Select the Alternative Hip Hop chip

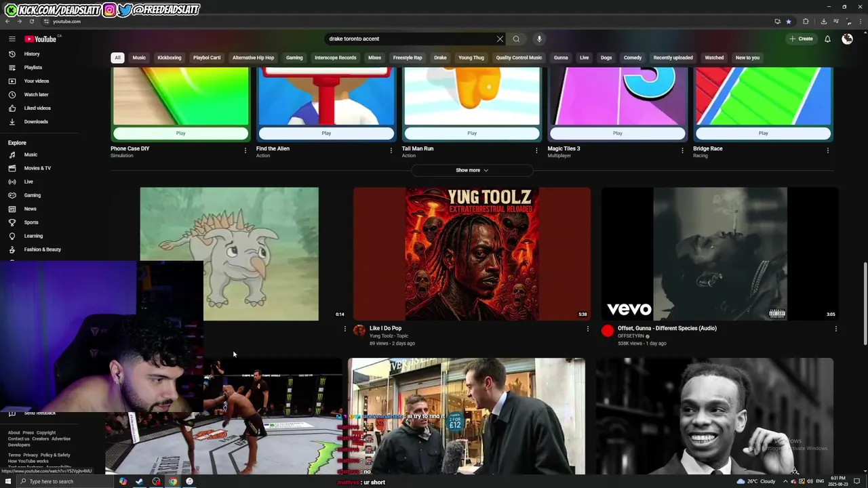(x=253, y=58)
